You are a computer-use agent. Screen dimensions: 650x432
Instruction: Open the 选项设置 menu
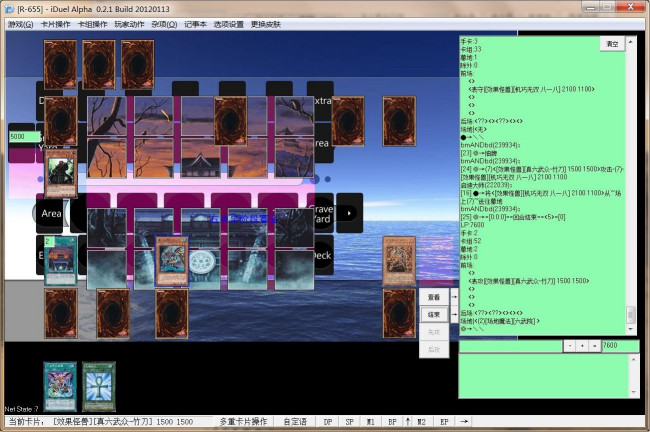[x=229, y=24]
